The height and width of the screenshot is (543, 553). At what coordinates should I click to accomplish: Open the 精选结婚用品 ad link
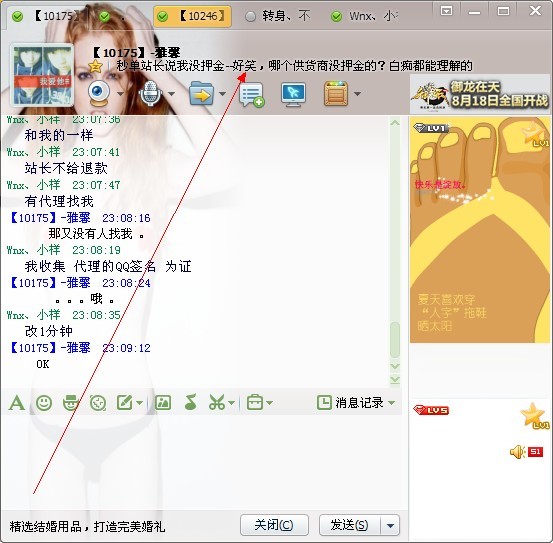pyautogui.click(x=87, y=527)
